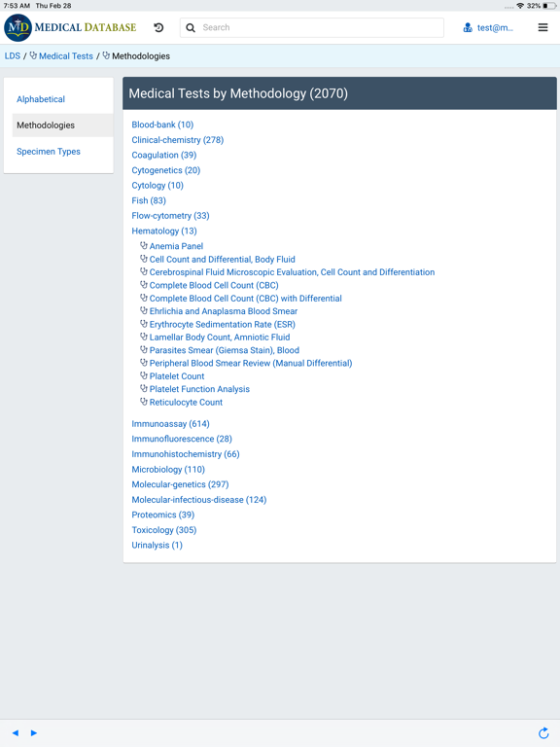Click the search magnifier icon
Viewport: 560px width, 747px height.
[x=191, y=27]
